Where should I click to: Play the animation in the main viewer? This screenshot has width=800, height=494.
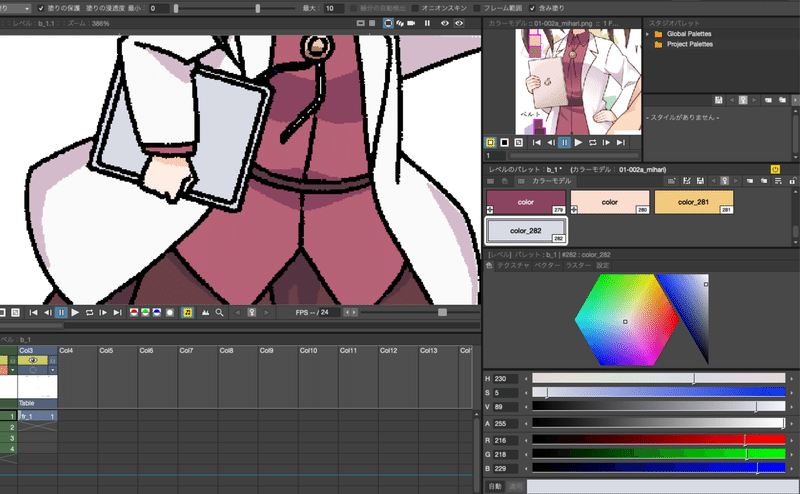pos(75,312)
